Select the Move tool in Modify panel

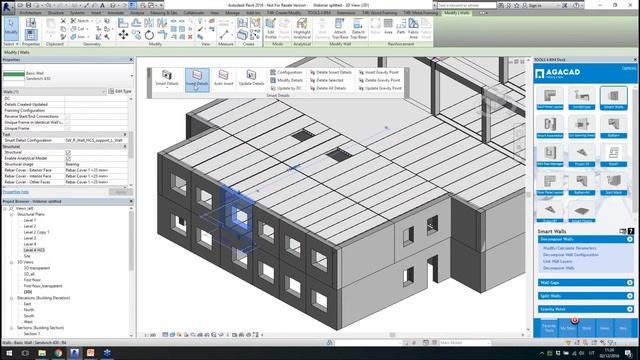tap(123, 35)
